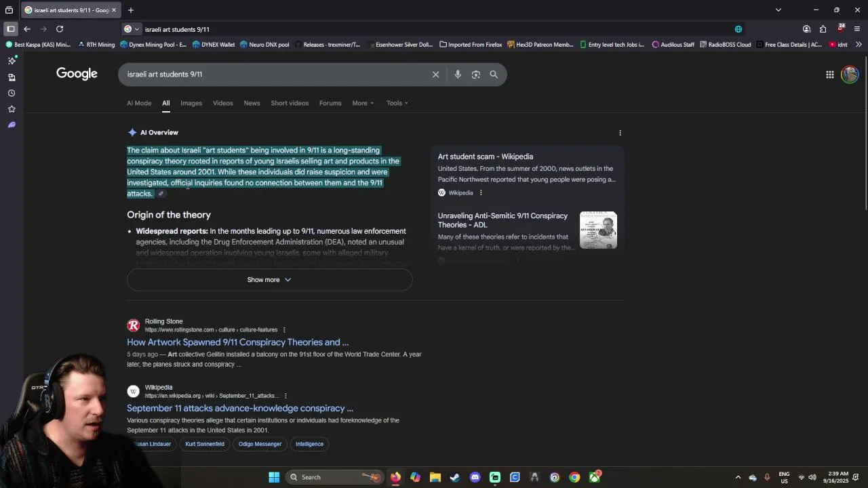Open Art student scam - Wikipedia source
The image size is (868, 488).
click(x=486, y=157)
